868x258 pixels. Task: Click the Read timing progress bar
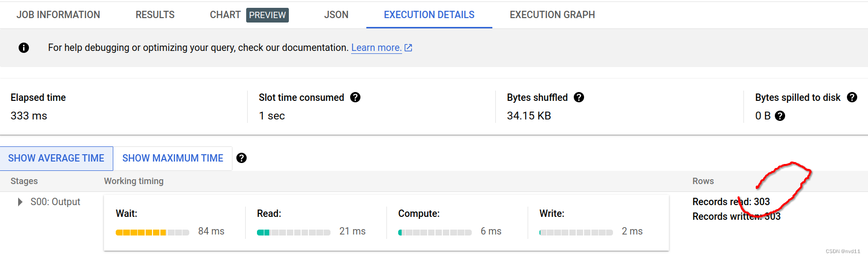[294, 233]
